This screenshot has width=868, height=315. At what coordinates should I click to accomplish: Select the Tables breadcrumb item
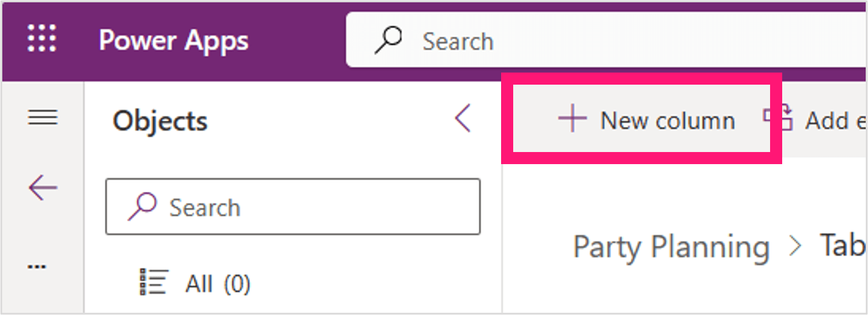coord(843,245)
